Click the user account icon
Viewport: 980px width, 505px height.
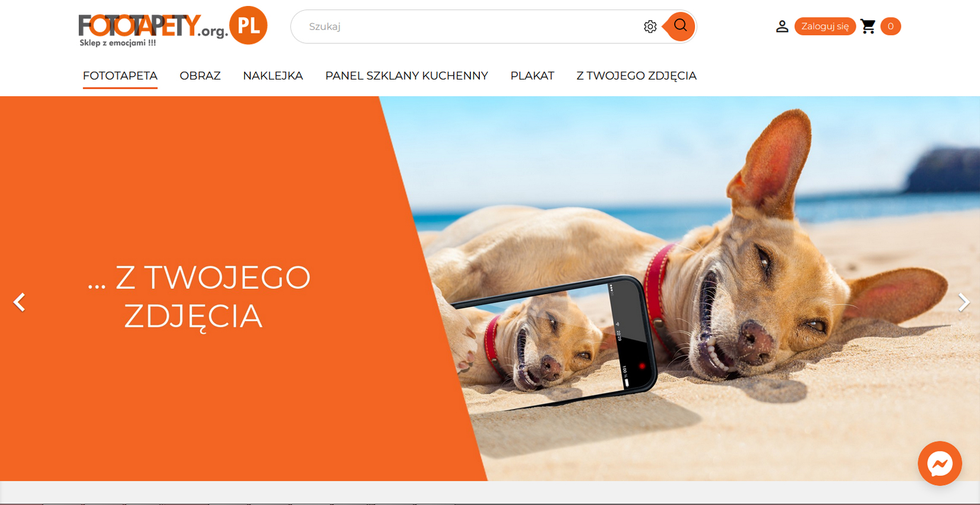pyautogui.click(x=782, y=26)
